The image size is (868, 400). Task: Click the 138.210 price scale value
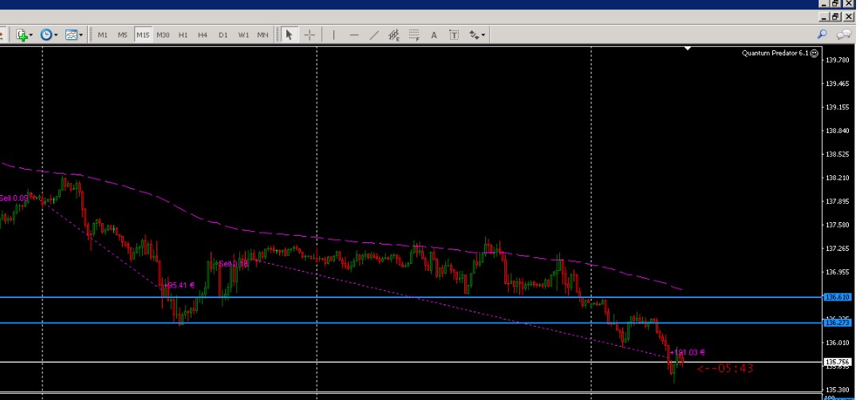[x=837, y=178]
